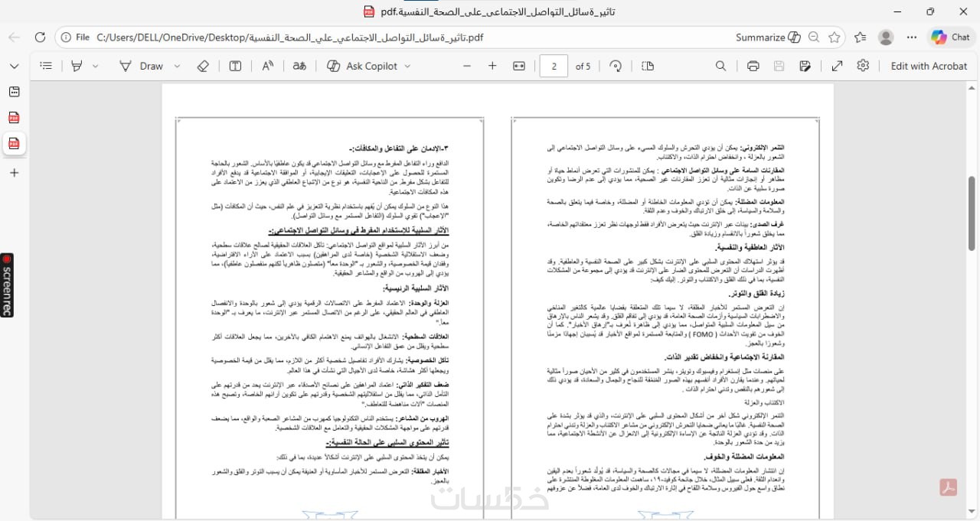
Task: Expand the Ask Copilot dropdown arrow
Action: pos(407,66)
